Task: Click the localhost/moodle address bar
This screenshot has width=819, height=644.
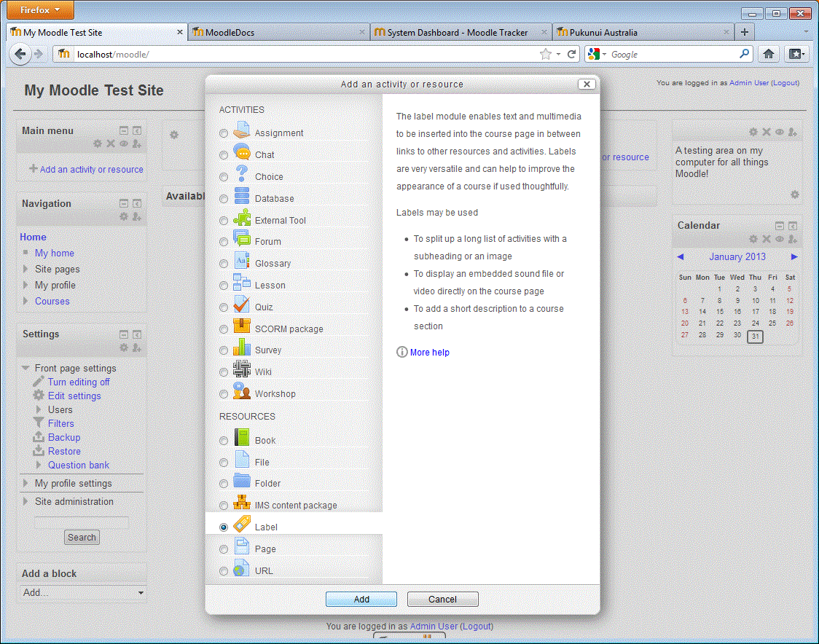Action: [305, 55]
